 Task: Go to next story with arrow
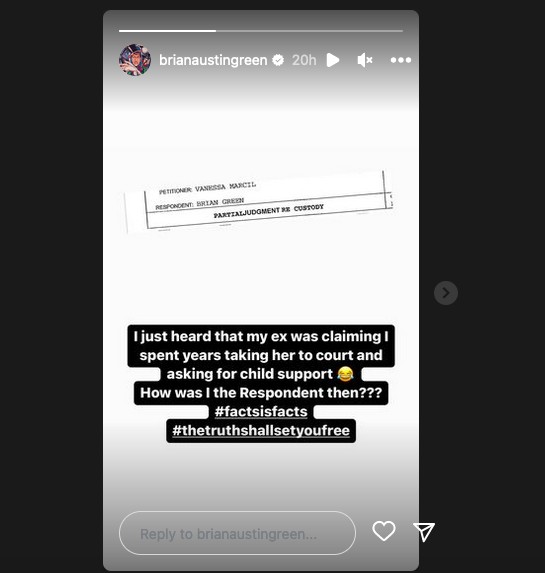point(446,293)
